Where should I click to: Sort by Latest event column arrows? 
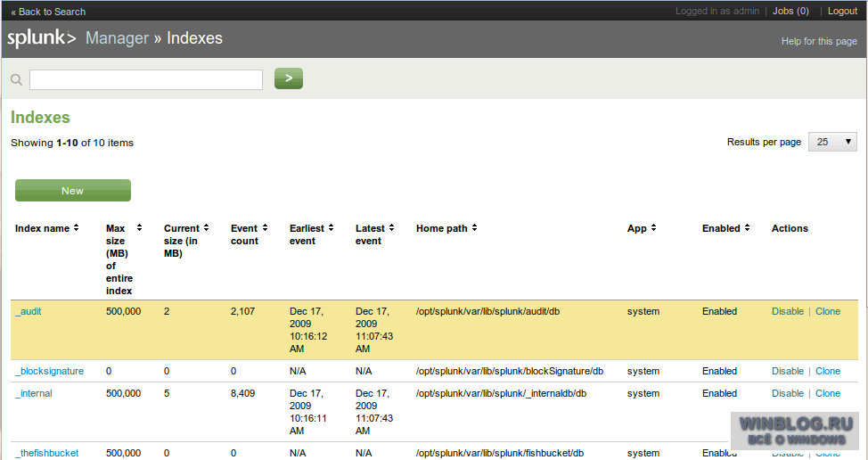click(x=391, y=227)
